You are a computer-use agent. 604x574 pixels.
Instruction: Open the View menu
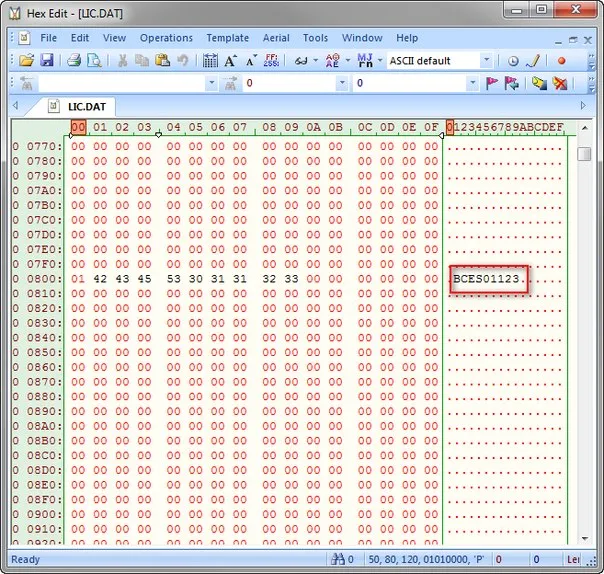(x=114, y=38)
